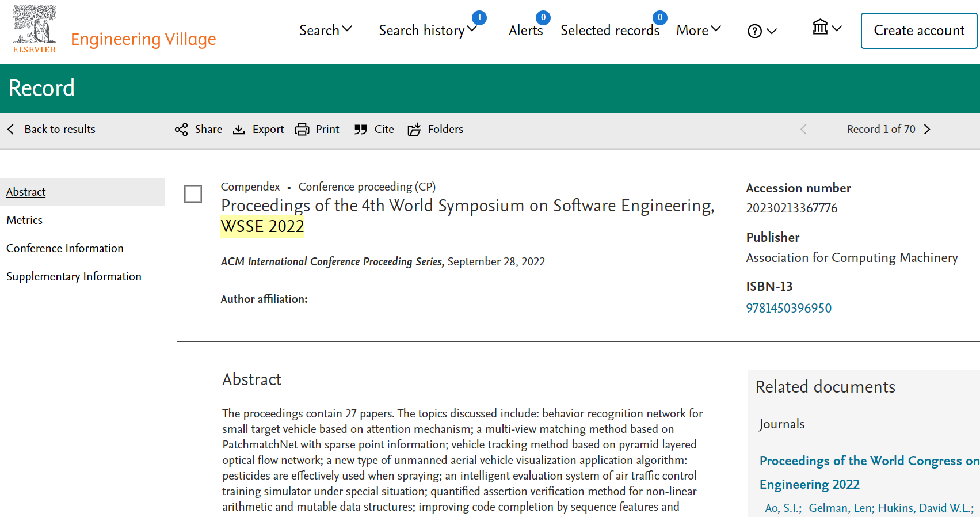Expand the Search dropdown menu
The height and width of the screenshot is (517, 980).
point(326,30)
